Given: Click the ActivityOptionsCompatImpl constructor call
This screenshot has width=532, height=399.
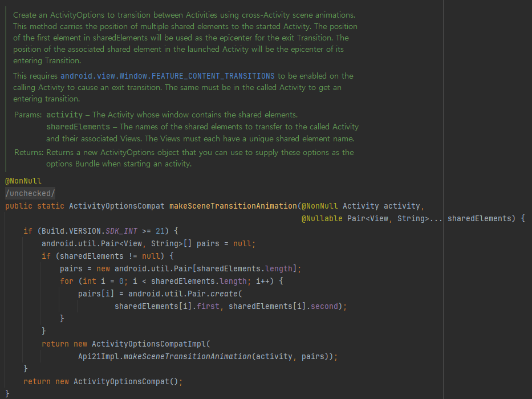Looking at the screenshot, I should coord(149,344).
